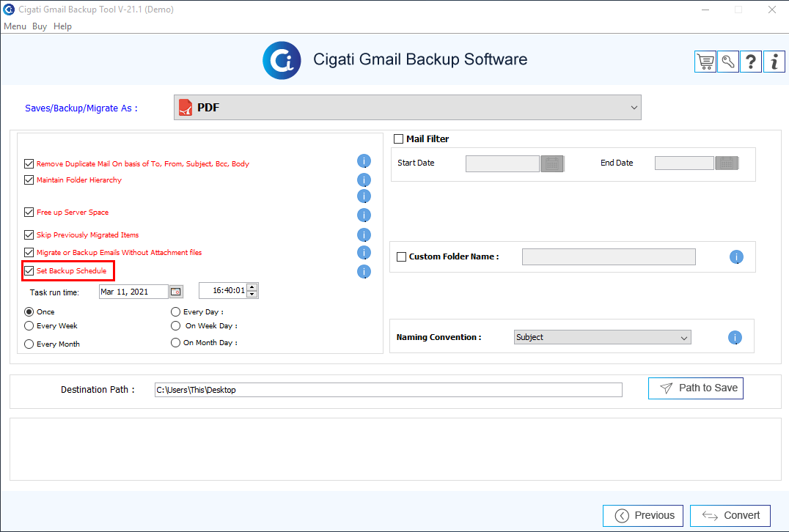Uncheck Remove Duplicate Mail option
The height and width of the screenshot is (532, 789).
click(x=29, y=164)
